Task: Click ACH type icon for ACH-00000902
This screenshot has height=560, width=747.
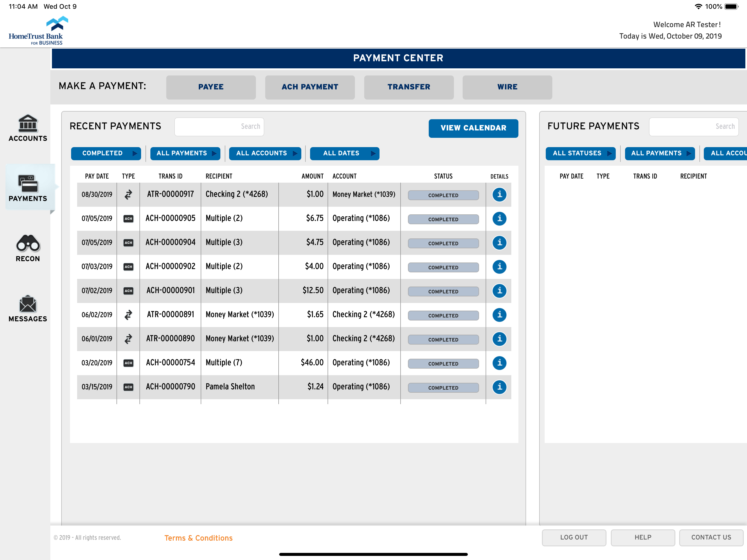Action: (x=128, y=267)
